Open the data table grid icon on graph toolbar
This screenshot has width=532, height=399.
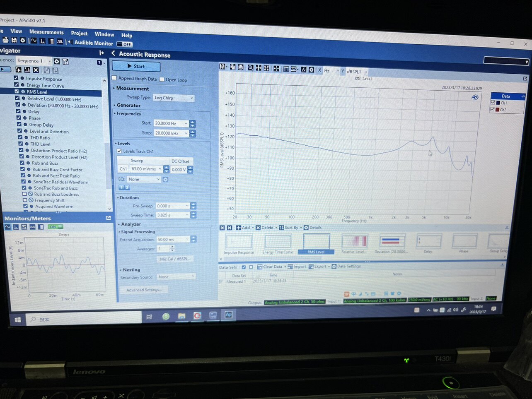[x=286, y=69]
